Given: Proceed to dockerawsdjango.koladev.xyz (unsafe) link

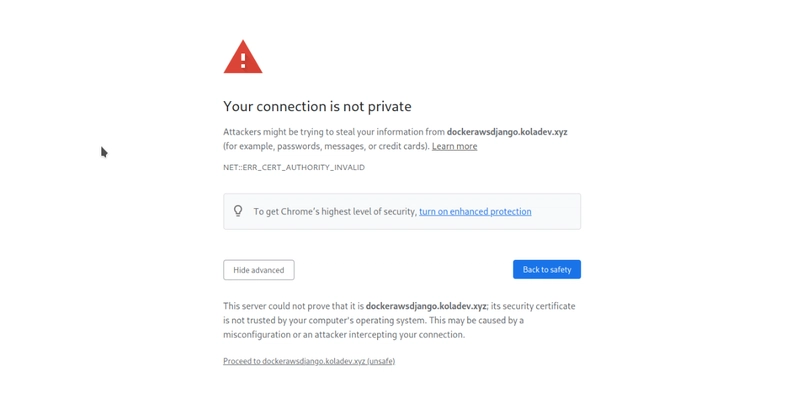Looking at the screenshot, I should pyautogui.click(x=309, y=361).
